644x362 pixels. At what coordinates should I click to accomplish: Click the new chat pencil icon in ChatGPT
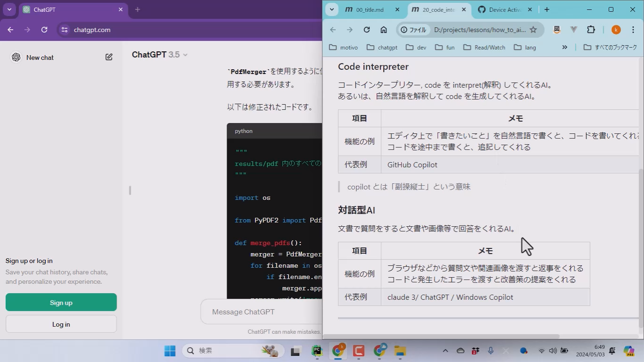(109, 57)
